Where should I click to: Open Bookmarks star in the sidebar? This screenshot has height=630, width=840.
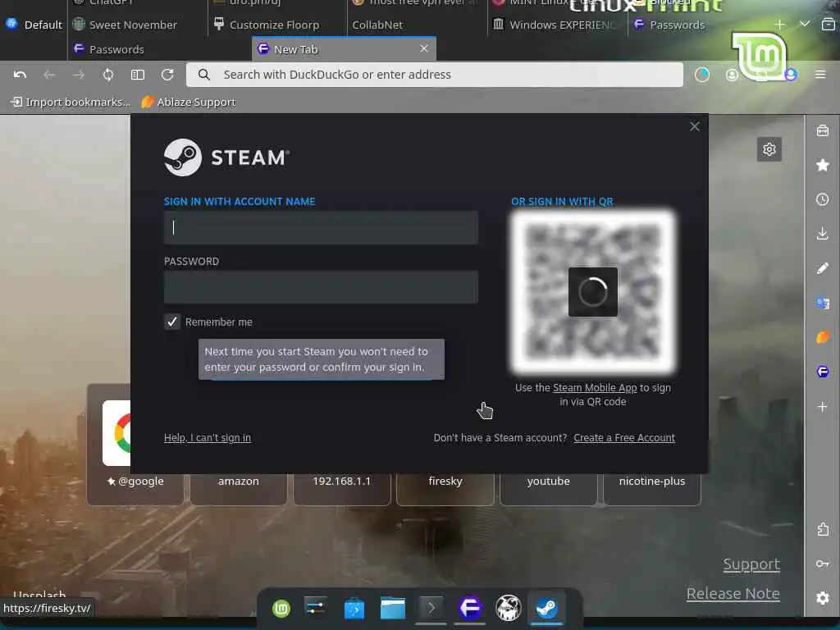click(x=822, y=165)
